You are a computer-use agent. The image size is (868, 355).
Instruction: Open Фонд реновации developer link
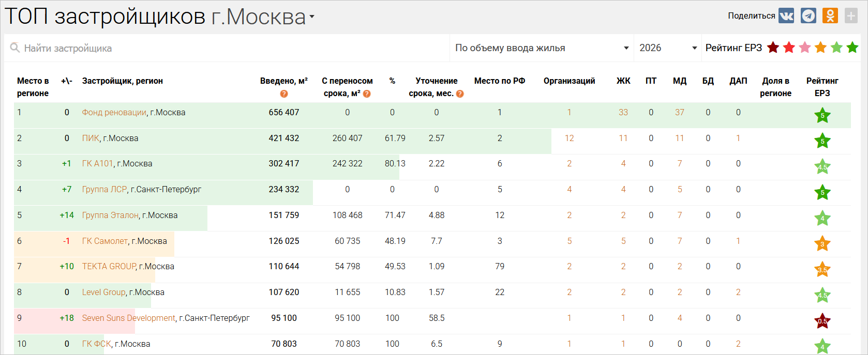[114, 112]
